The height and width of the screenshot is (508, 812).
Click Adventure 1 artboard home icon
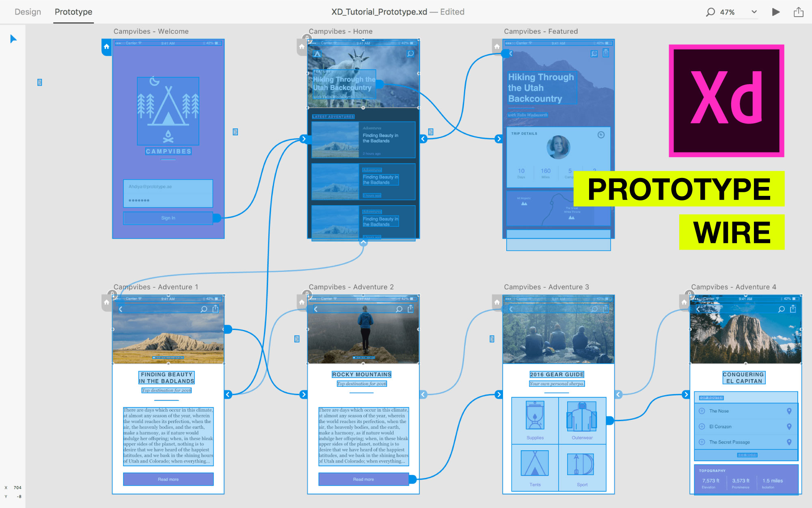coord(106,302)
